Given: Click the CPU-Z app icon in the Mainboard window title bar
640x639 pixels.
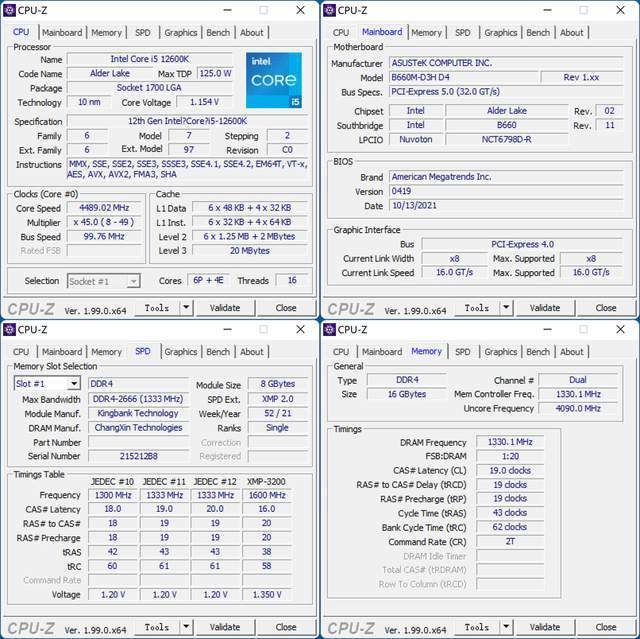Looking at the screenshot, I should coord(329,10).
